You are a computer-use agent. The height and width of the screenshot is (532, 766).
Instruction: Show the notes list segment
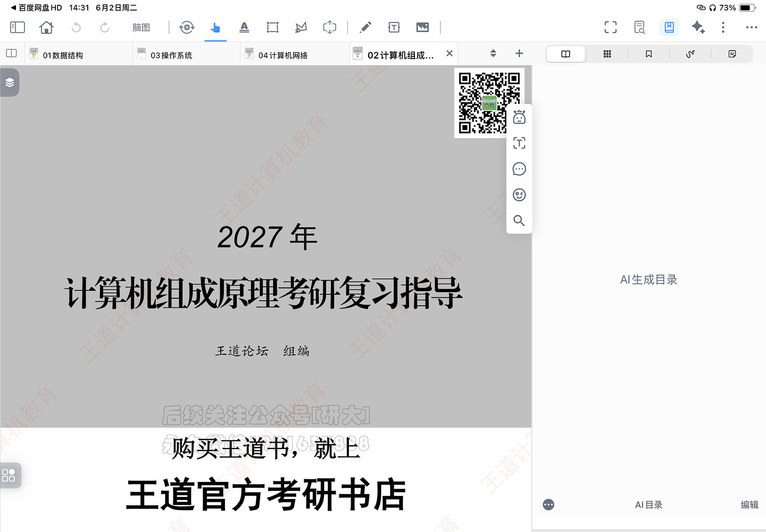click(732, 54)
